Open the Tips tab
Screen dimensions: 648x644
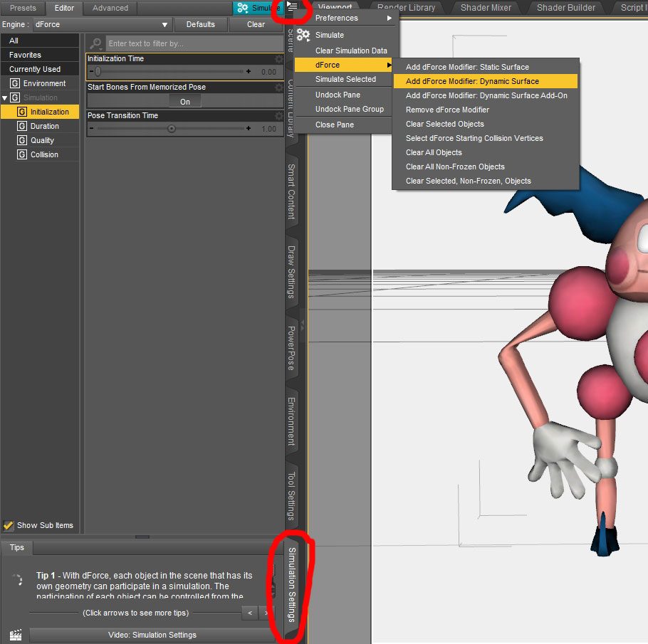(x=17, y=547)
